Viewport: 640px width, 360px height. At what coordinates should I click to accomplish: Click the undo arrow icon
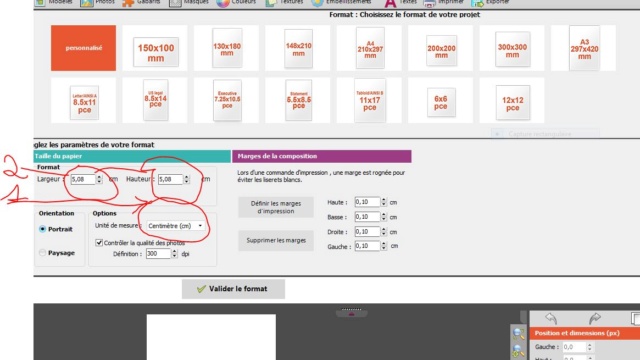click(551, 318)
